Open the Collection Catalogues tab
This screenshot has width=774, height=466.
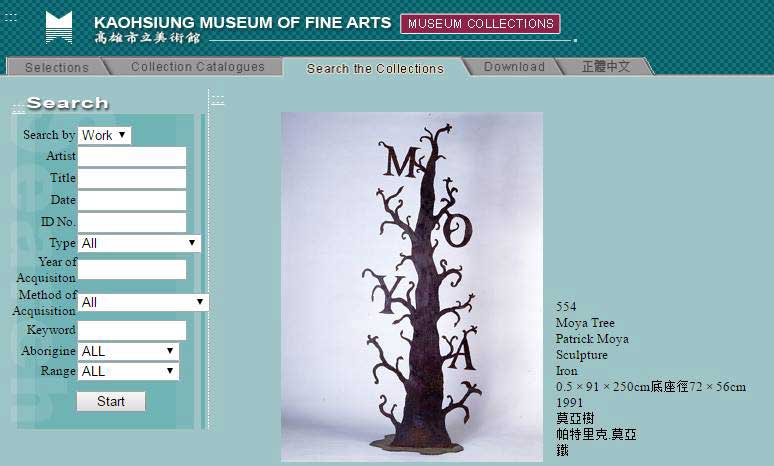197,67
